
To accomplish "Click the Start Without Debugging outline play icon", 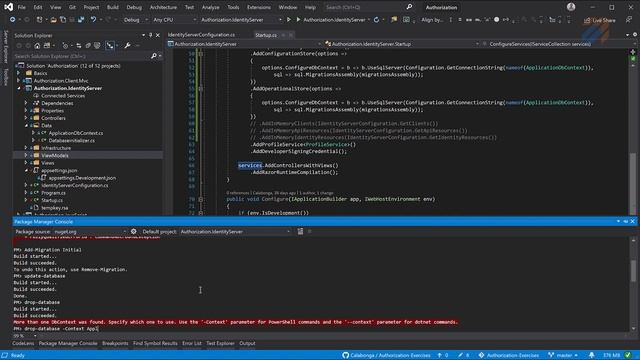I will point(289,20).
